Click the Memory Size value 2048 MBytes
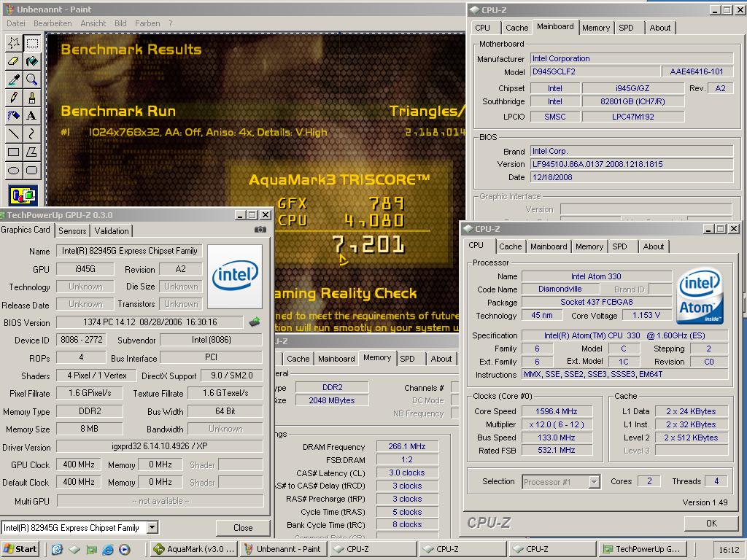 [x=332, y=401]
